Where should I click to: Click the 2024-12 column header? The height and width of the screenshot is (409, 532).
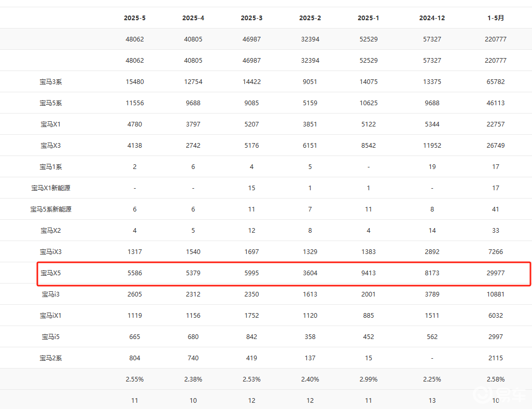point(432,18)
